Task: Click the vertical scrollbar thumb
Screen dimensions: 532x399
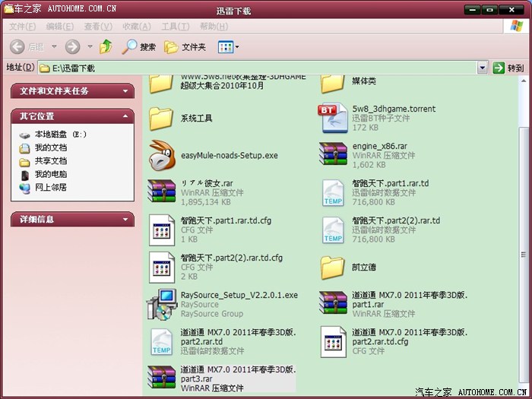Action: (x=524, y=255)
